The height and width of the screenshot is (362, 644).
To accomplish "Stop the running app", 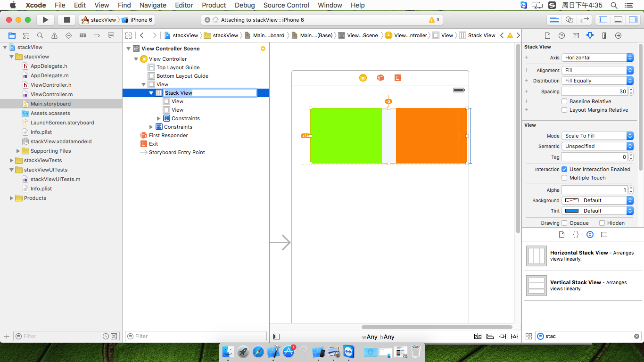I will 66,20.
